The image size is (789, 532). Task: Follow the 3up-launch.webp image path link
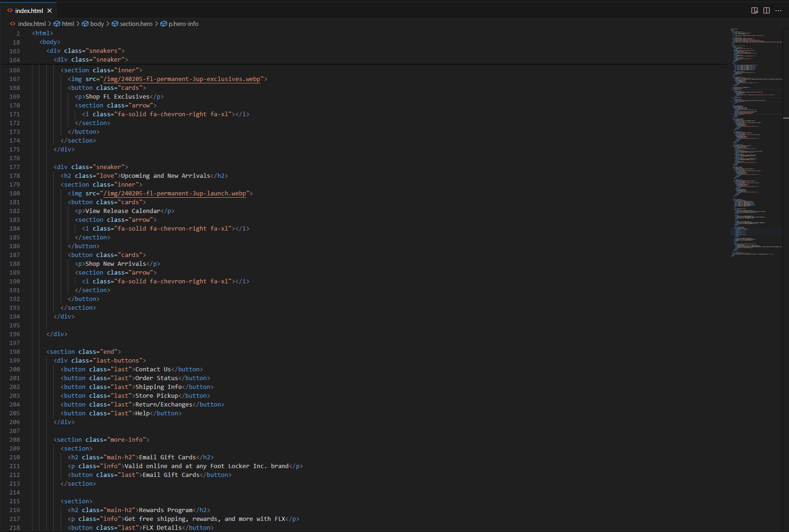[x=175, y=194]
